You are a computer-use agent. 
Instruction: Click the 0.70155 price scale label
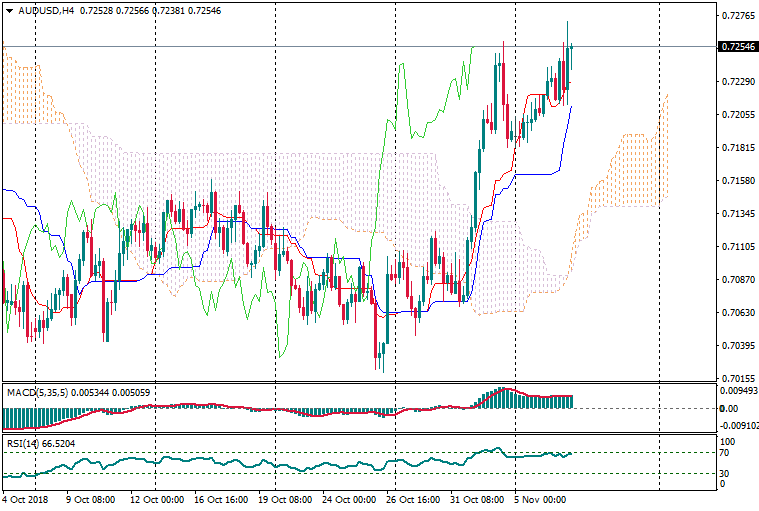(736, 378)
